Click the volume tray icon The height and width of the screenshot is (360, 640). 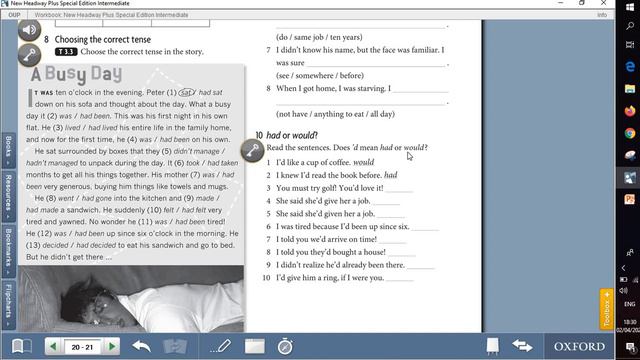[x=623, y=291]
